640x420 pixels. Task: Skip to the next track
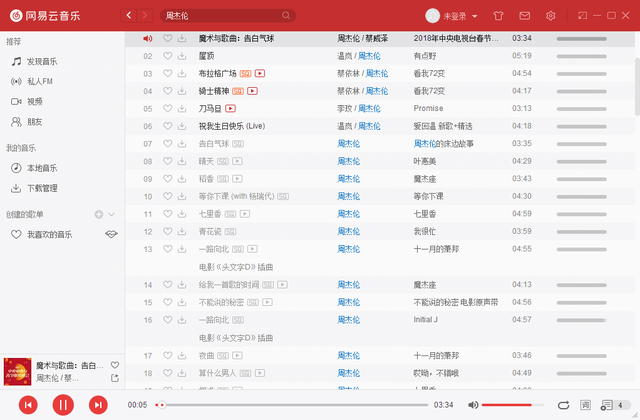click(98, 404)
